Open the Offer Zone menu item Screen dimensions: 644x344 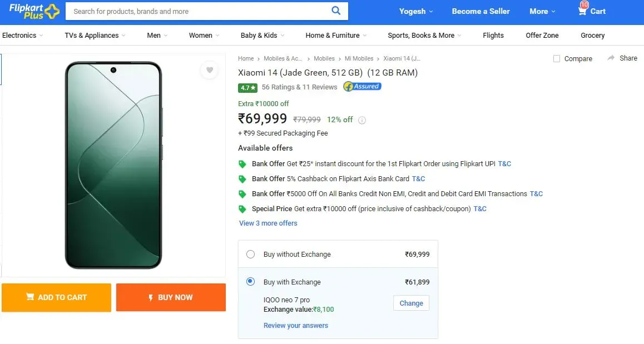coord(542,36)
